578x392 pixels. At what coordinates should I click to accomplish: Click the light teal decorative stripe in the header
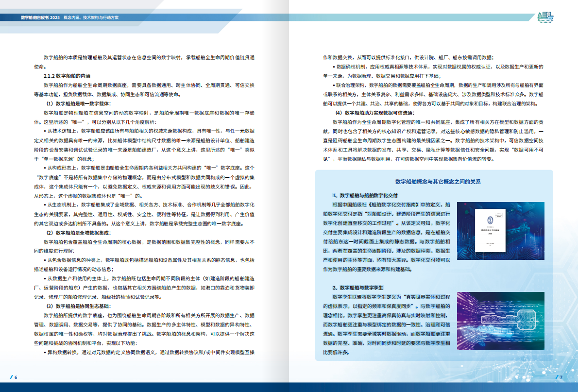pyautogui.click(x=389, y=17)
